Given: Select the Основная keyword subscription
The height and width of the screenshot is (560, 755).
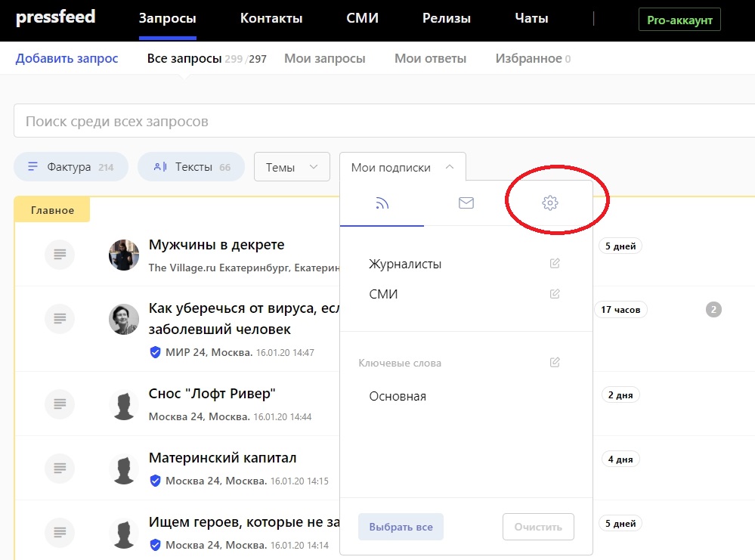Looking at the screenshot, I should 398,396.
